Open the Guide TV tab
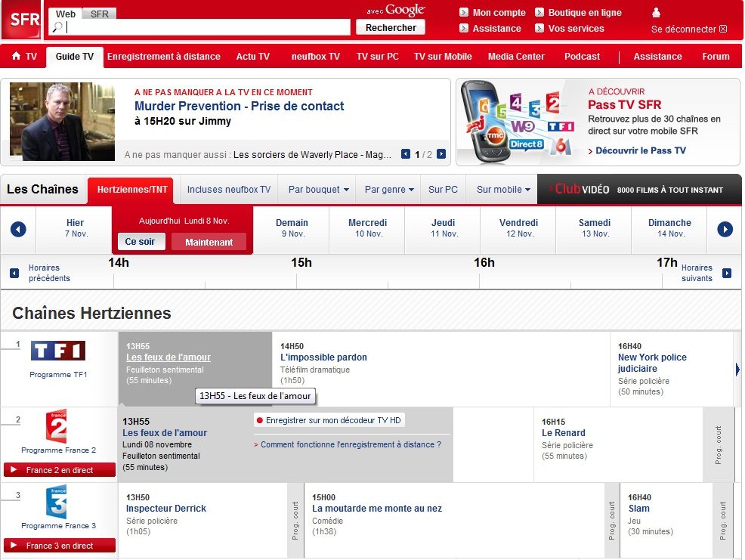745x560 pixels. point(75,57)
